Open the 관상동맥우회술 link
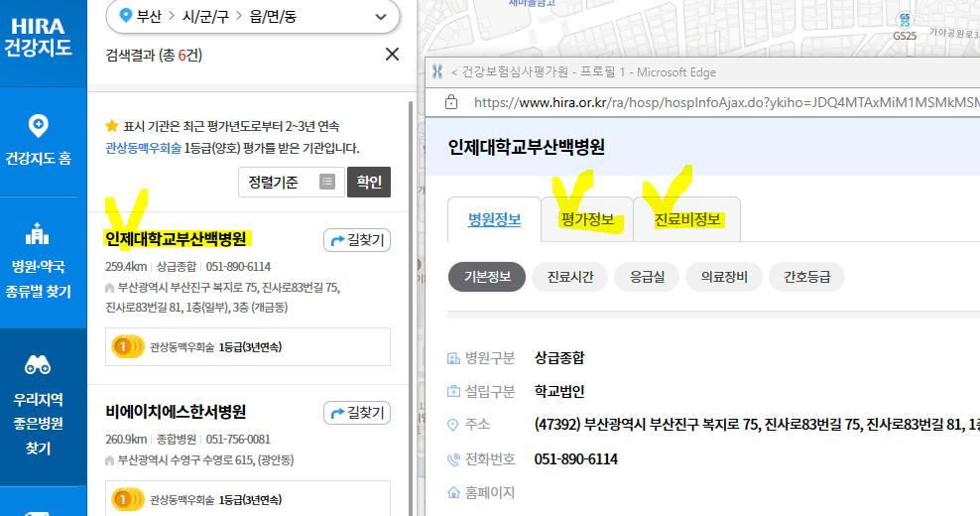 tap(143, 148)
